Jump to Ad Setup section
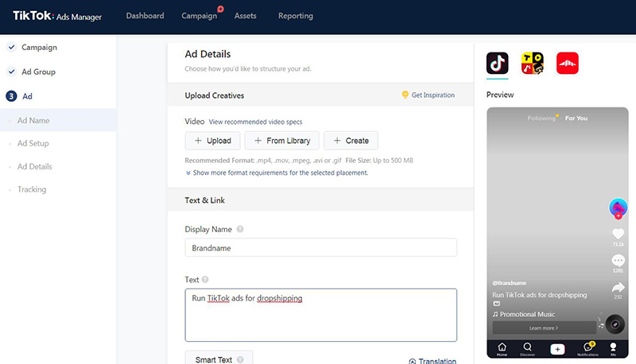The height and width of the screenshot is (364, 636). point(33,143)
